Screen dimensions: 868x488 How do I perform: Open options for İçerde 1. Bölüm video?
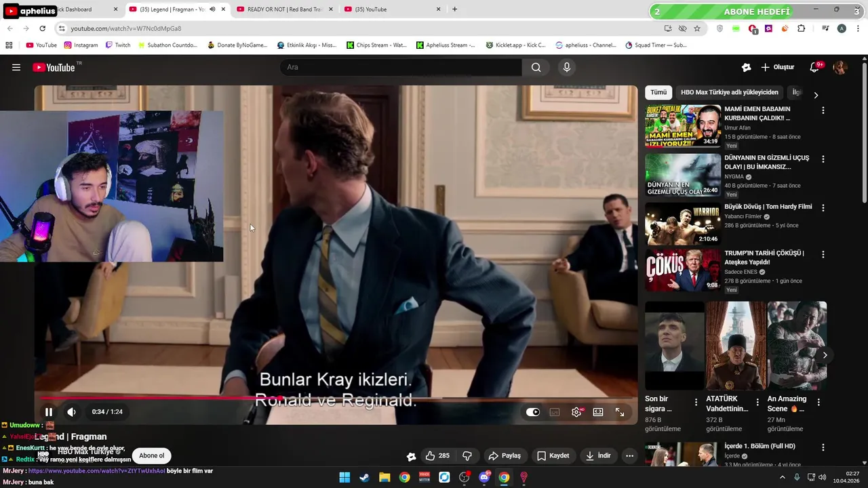[x=823, y=447]
